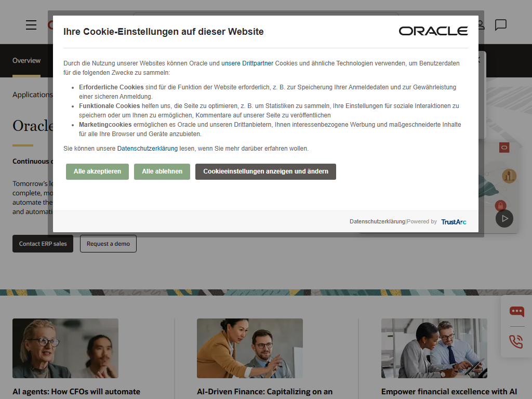Image resolution: width=532 pixels, height=399 pixels.
Task: Open 'AI agents: How CFOs will automate' headline
Action: [76, 392]
